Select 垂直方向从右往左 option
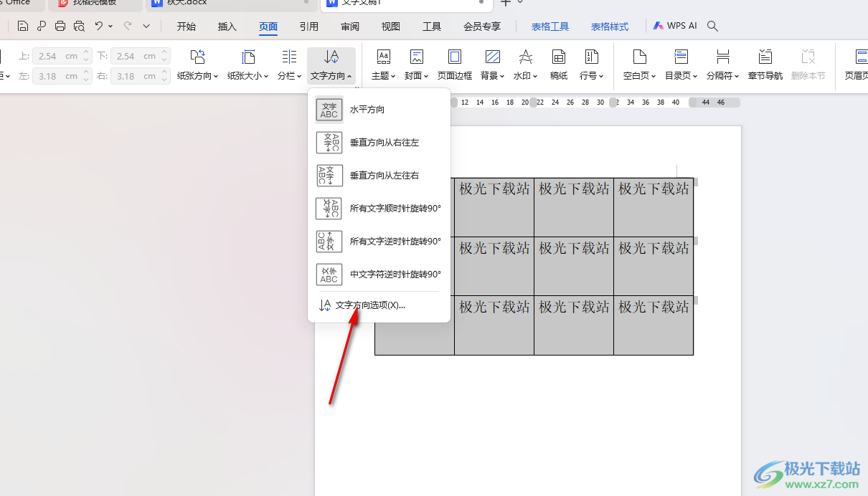The width and height of the screenshot is (868, 496). point(379,143)
